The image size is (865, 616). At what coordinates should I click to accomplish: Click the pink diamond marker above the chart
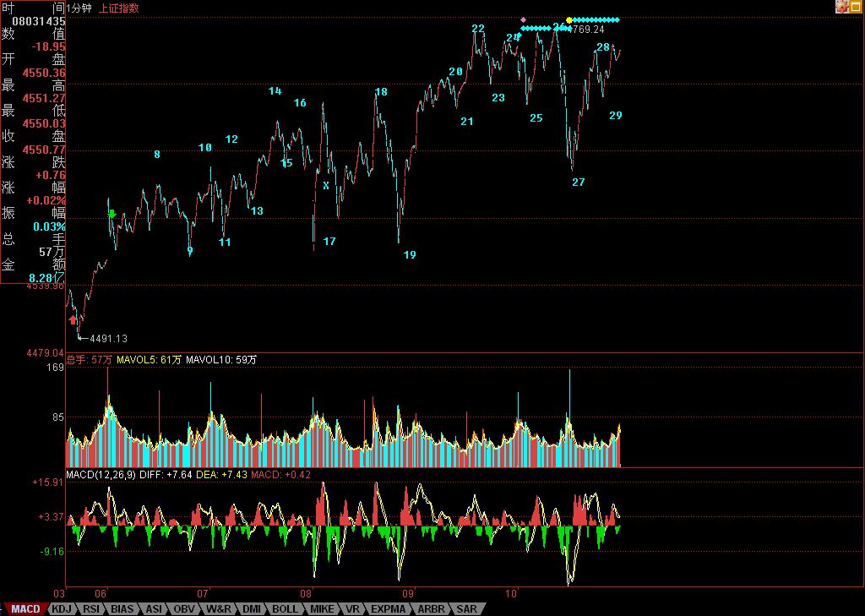(523, 19)
